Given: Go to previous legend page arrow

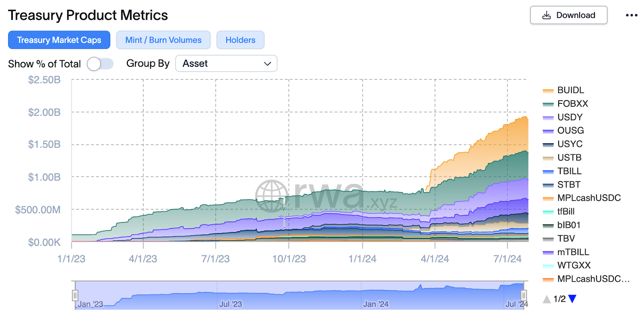Looking at the screenshot, I should [x=547, y=299].
